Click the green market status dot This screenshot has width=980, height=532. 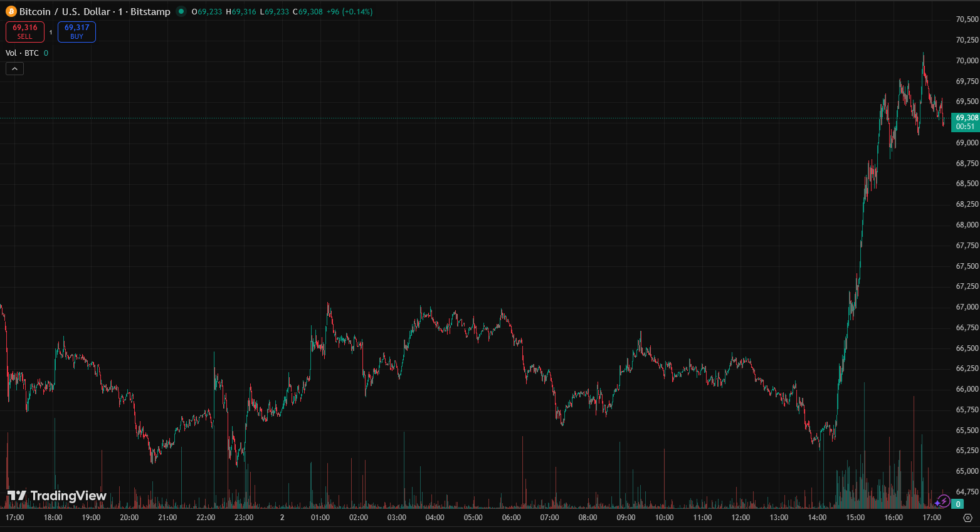(181, 11)
